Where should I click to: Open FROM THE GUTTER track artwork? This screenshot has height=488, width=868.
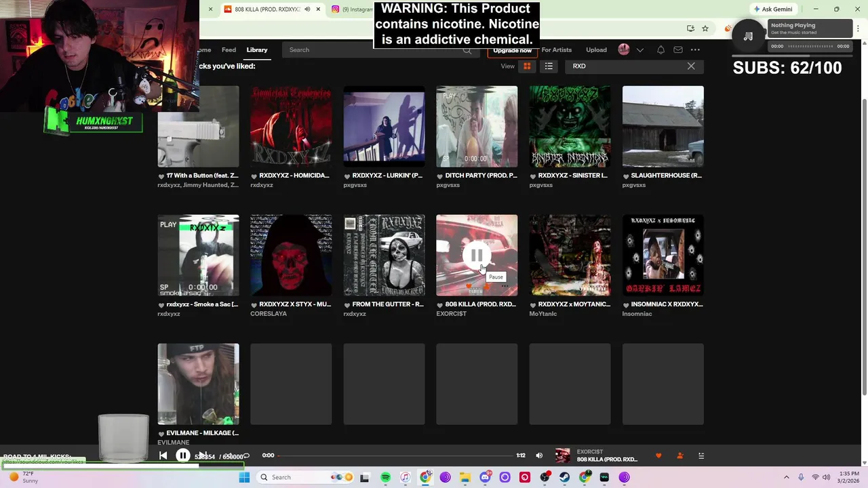pyautogui.click(x=384, y=256)
